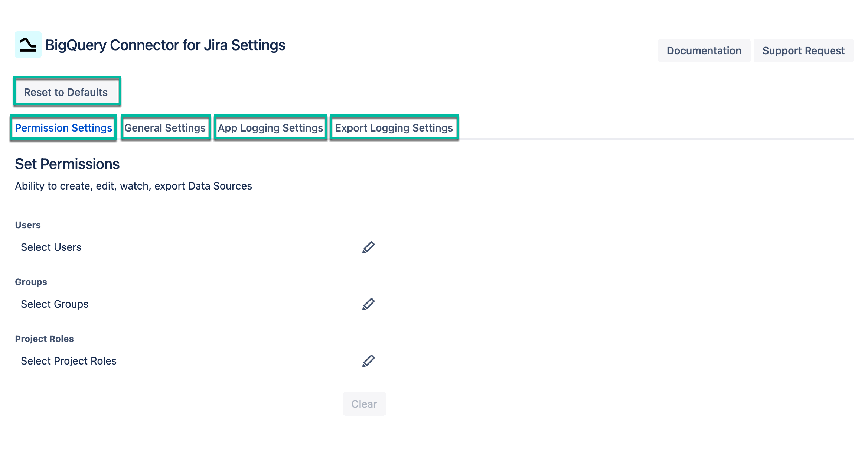
Task: Click the Set Permissions heading
Action: (x=67, y=164)
